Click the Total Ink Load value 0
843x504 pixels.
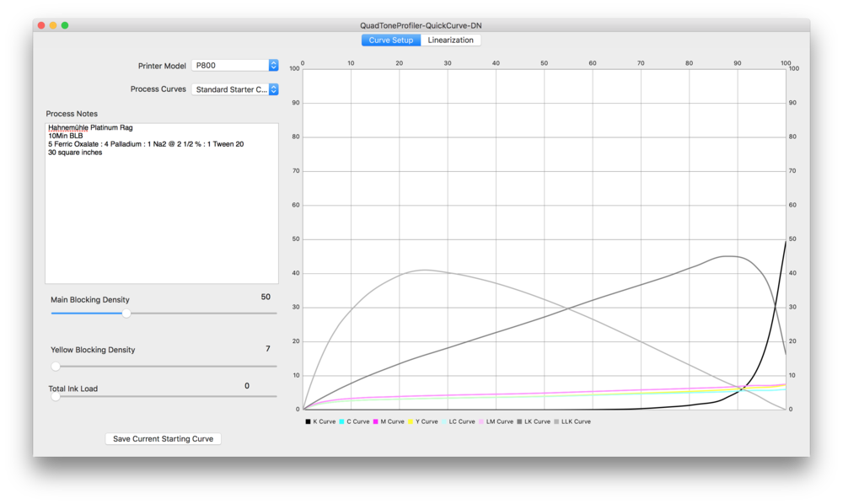coord(247,386)
